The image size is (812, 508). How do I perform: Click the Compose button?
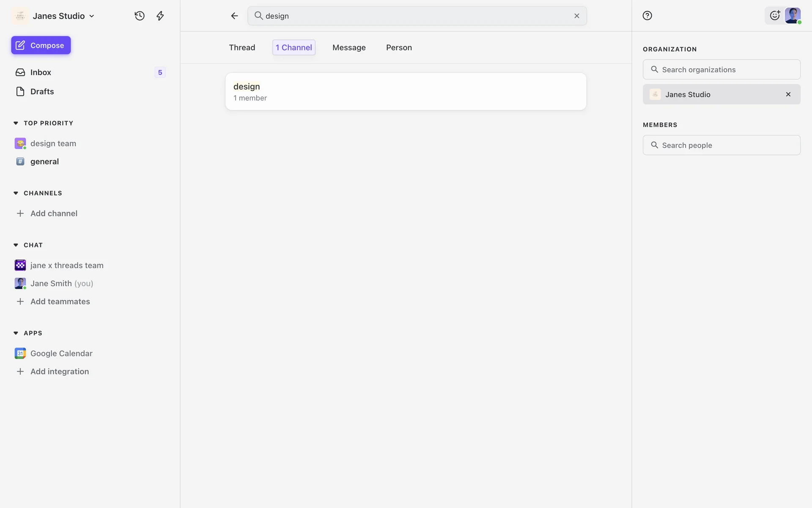pos(41,45)
